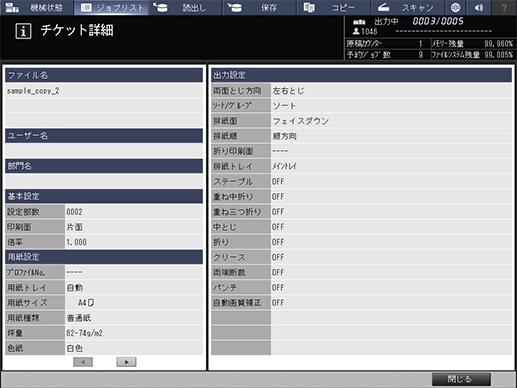Viewport: 517px width, 388px height.
Task: Click the 自動画質補正 row label
Action: [x=241, y=303]
